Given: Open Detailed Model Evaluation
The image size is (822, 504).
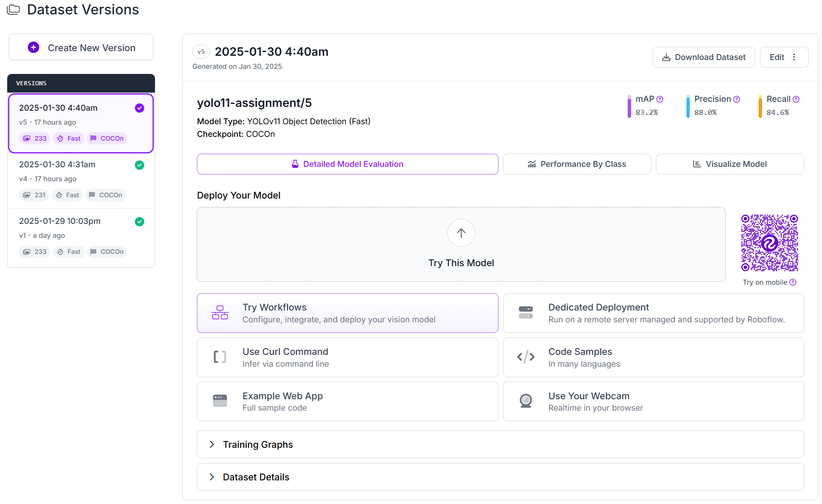Looking at the screenshot, I should pyautogui.click(x=347, y=164).
